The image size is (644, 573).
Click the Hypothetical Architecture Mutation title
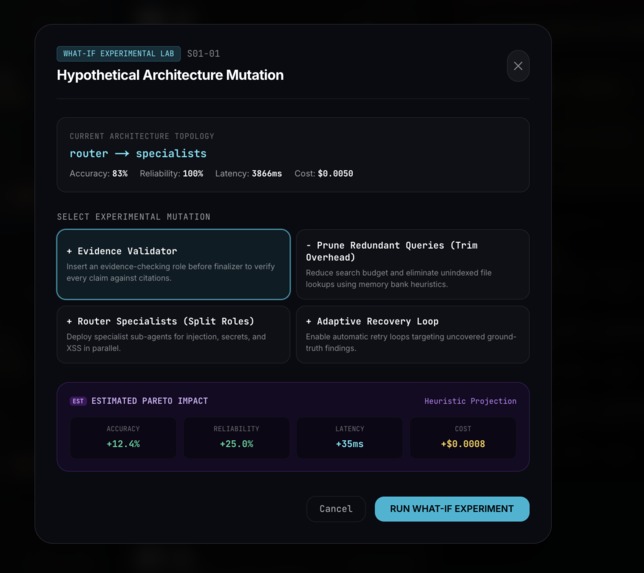tap(170, 75)
